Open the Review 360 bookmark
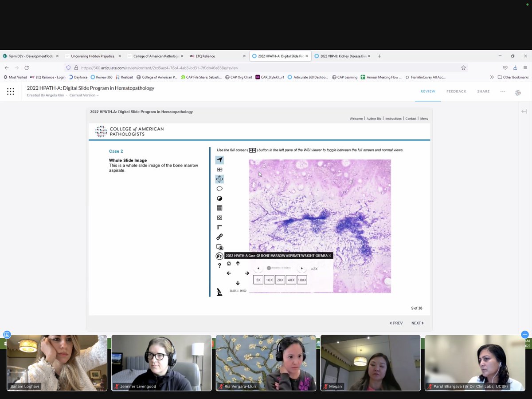The width and height of the screenshot is (532, 399). (x=102, y=77)
